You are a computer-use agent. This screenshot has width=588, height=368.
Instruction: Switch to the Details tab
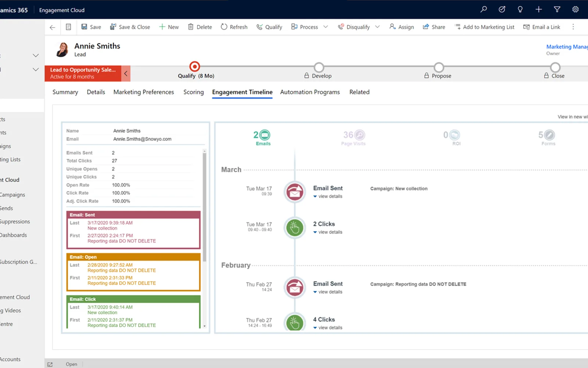click(x=96, y=92)
